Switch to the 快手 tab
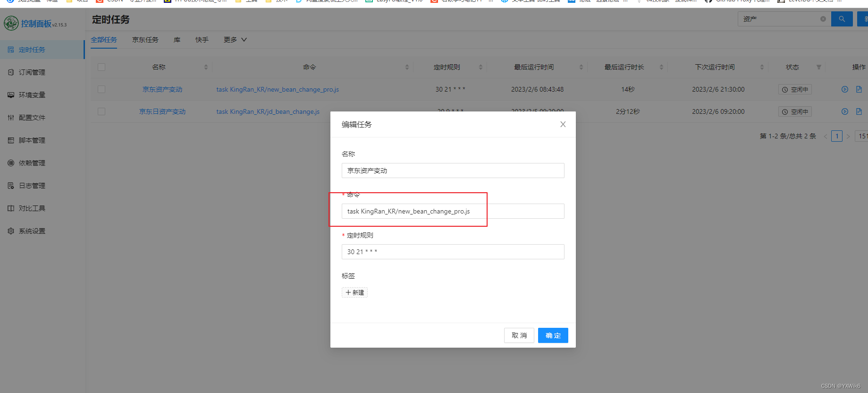 click(202, 40)
